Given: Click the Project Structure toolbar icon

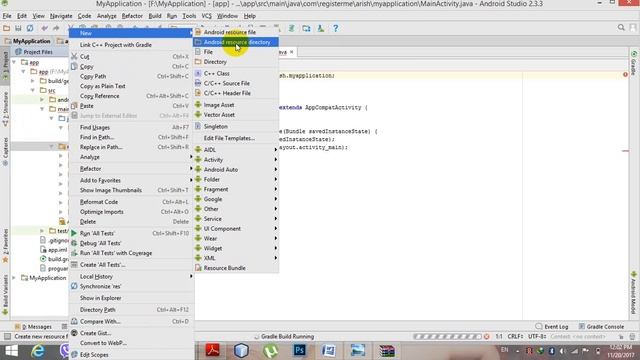Looking at the screenshot, I should pos(306,28).
